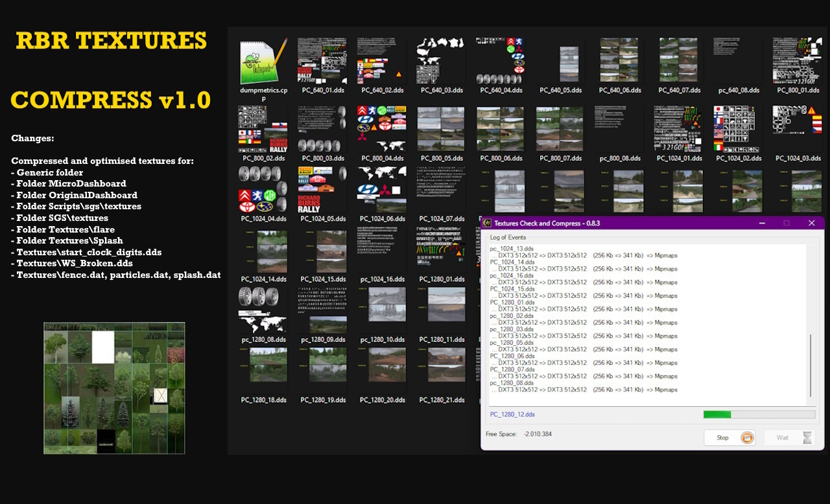Select the PC_640_06.dds file thumbnail
830x504 pixels.
pyautogui.click(x=620, y=61)
